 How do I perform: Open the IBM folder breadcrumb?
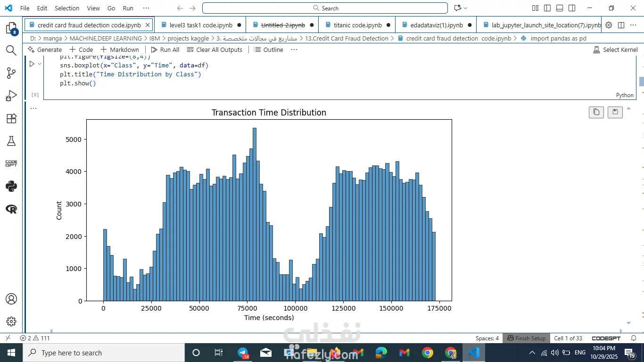[155, 38]
